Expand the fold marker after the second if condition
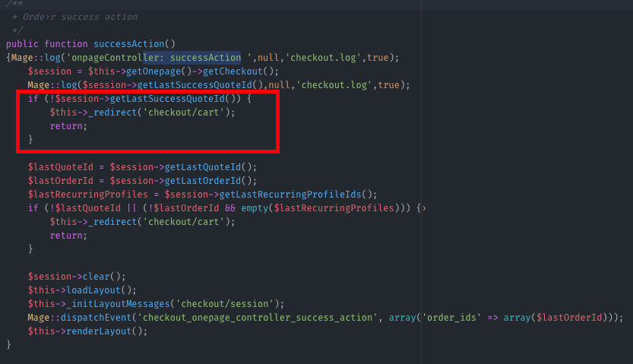The image size is (633, 364). coord(423,208)
